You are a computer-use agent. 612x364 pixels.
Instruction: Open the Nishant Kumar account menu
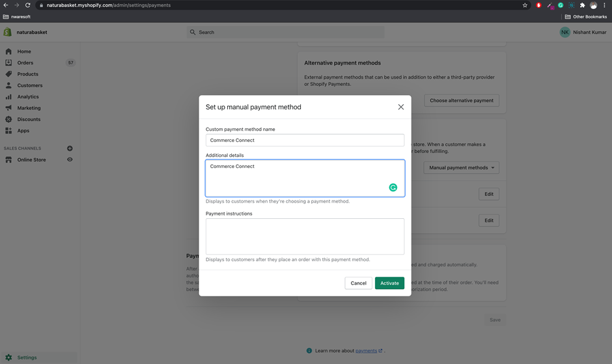coord(583,32)
